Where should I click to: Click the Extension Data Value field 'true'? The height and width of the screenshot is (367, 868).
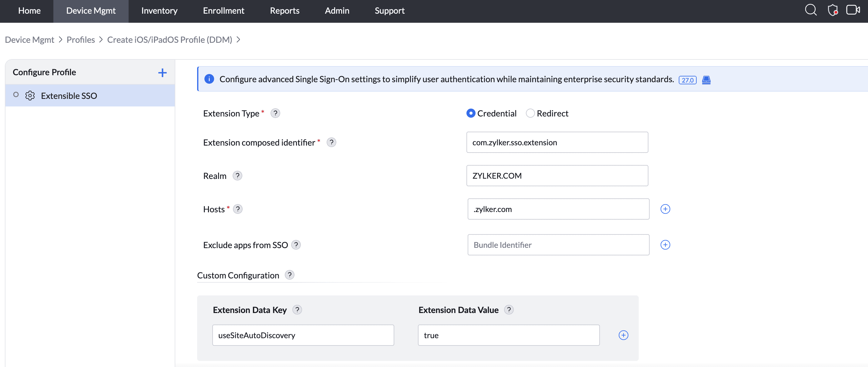pyautogui.click(x=509, y=335)
